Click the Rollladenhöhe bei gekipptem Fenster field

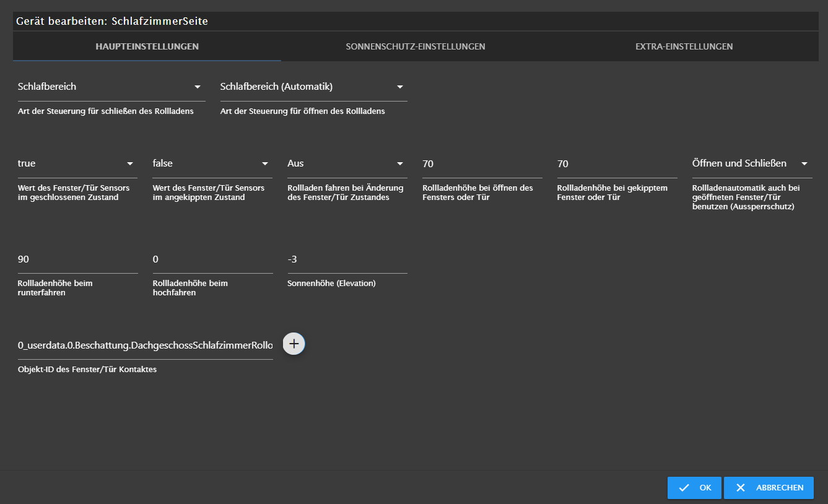pos(616,164)
